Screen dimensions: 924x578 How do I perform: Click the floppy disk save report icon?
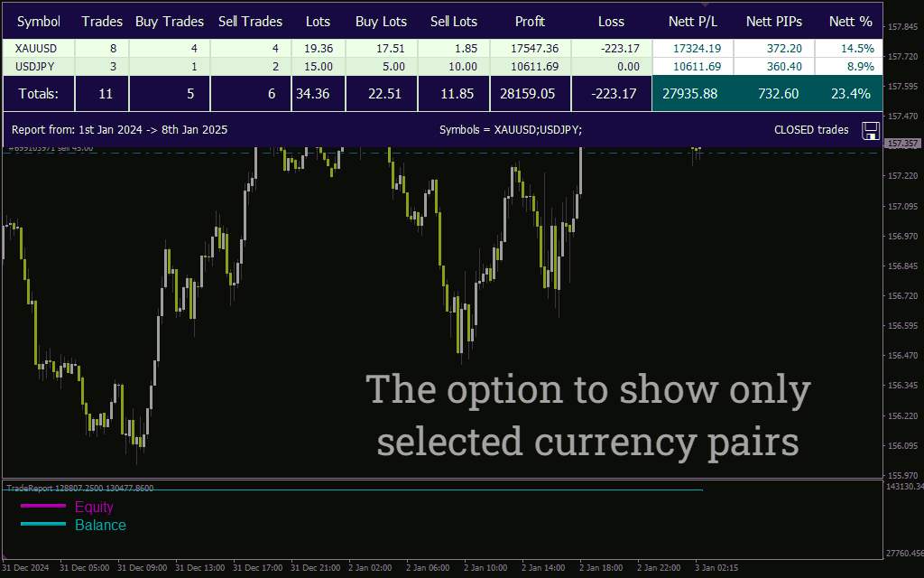[x=871, y=130]
